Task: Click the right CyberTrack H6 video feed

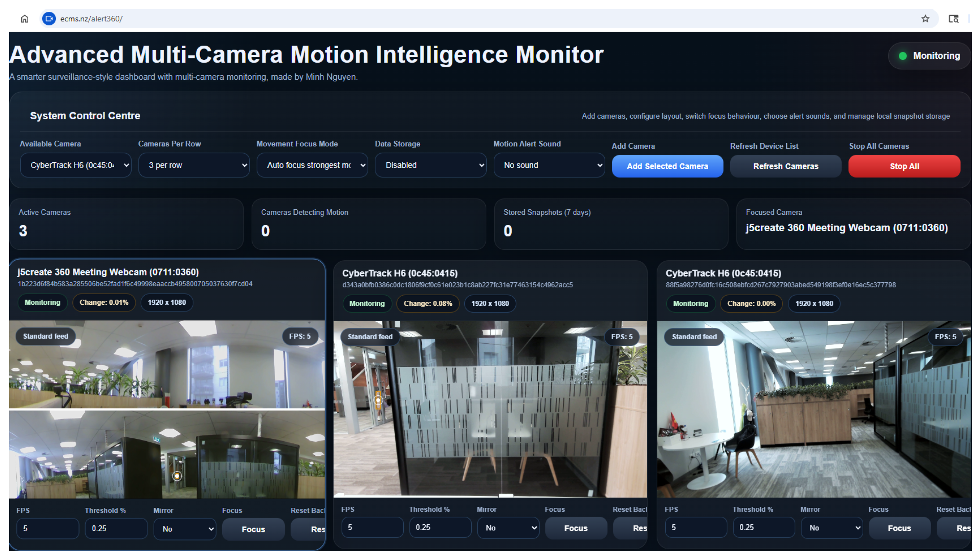Action: (814, 409)
